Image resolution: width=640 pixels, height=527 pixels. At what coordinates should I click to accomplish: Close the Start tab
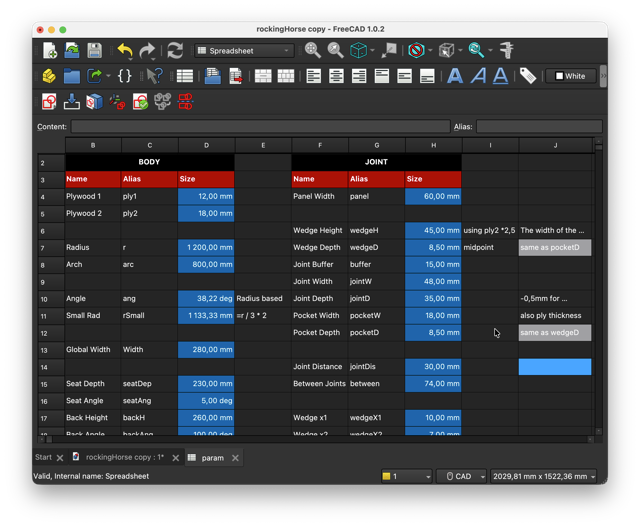[60, 458]
